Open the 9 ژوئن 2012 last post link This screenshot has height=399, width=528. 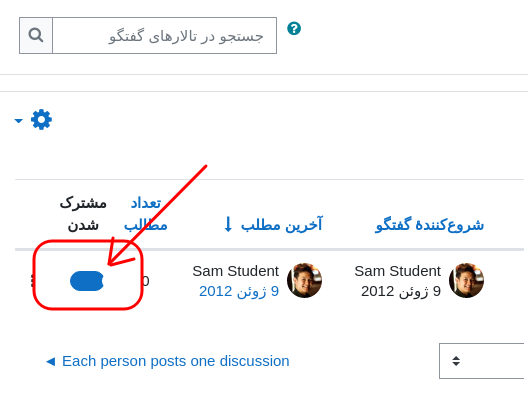pyautogui.click(x=239, y=292)
